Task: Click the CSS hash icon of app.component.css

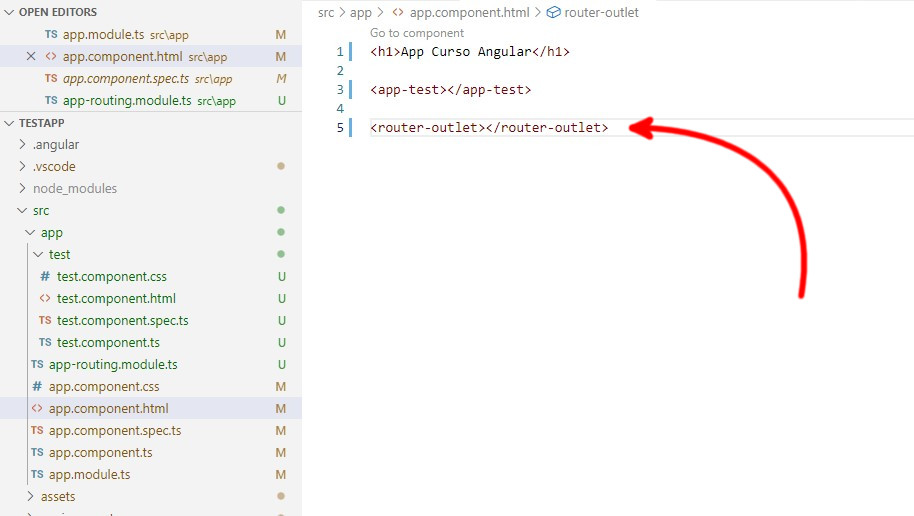Action: click(x=37, y=387)
